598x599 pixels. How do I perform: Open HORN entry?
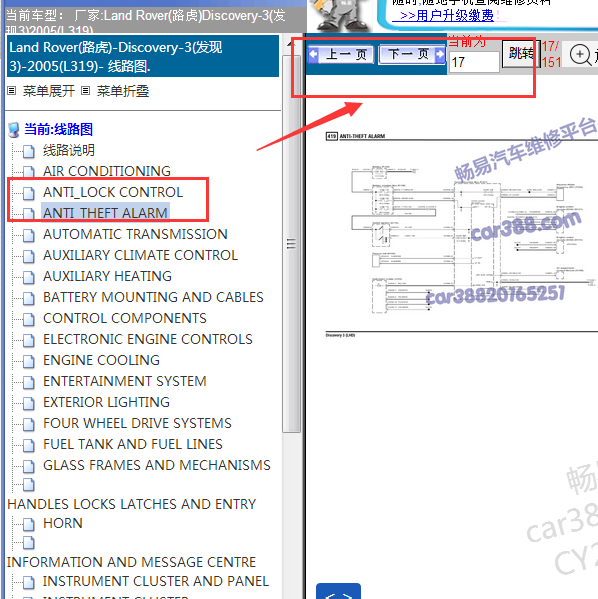63,523
